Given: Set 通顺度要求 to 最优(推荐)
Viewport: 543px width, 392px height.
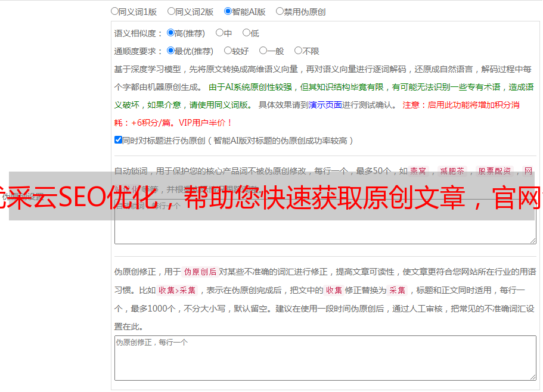Looking at the screenshot, I should pos(170,51).
